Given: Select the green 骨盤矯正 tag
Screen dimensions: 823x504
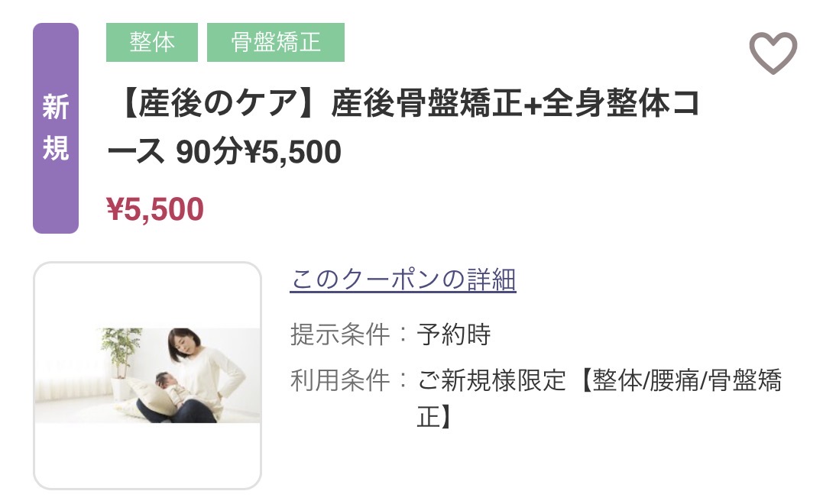Looking at the screenshot, I should [x=276, y=43].
